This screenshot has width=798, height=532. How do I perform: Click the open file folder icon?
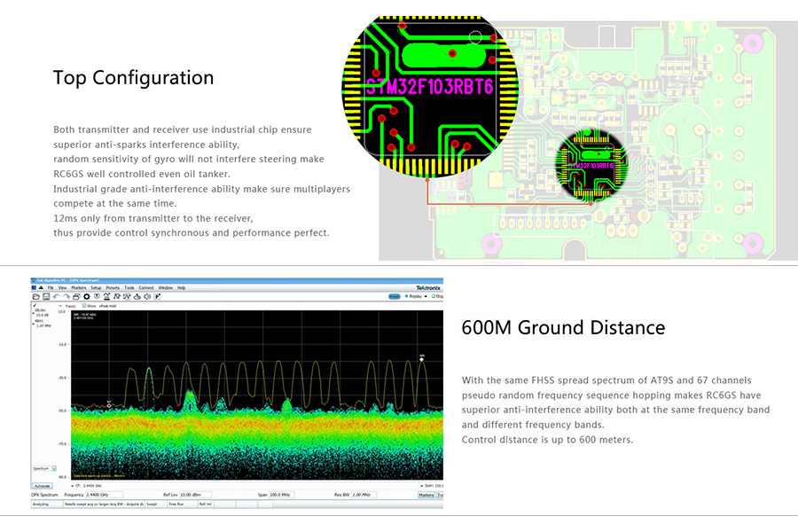coord(36,297)
